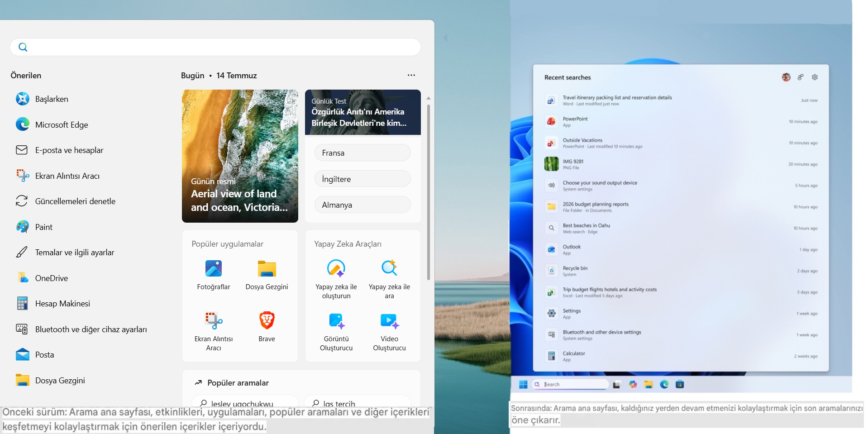The height and width of the screenshot is (434, 868).
Task: Open the recent Calculator app entry
Action: pyautogui.click(x=681, y=356)
